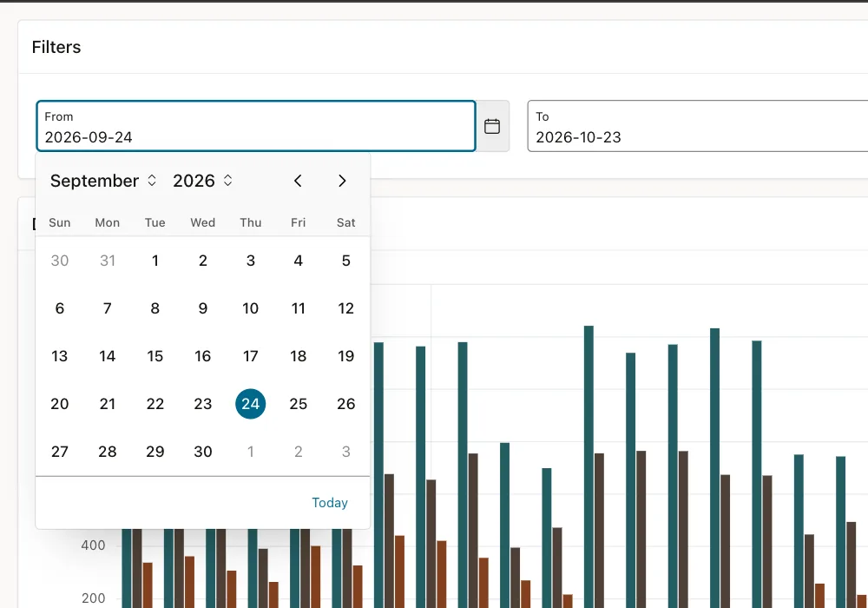Go to next month arrow
This screenshot has height=608, width=868.
coord(342,181)
